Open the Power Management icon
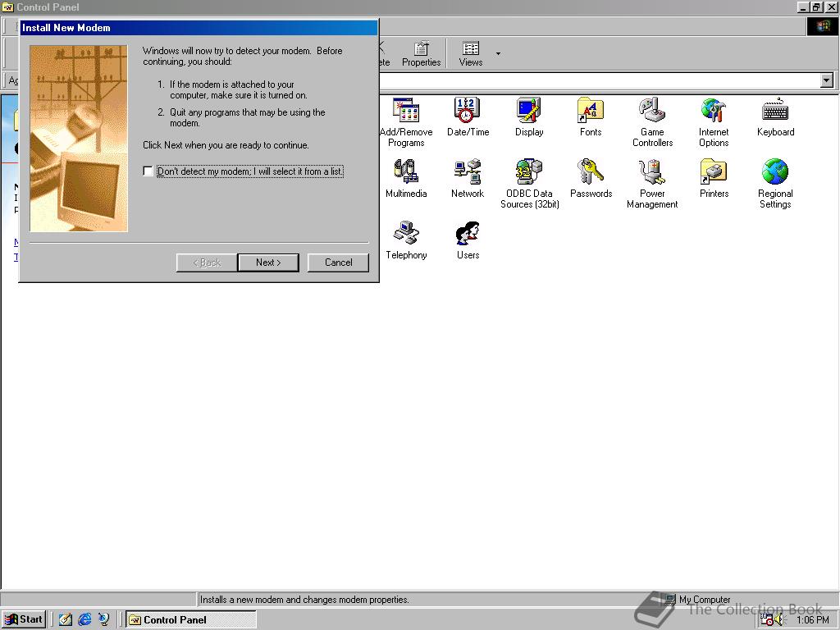 tap(652, 184)
